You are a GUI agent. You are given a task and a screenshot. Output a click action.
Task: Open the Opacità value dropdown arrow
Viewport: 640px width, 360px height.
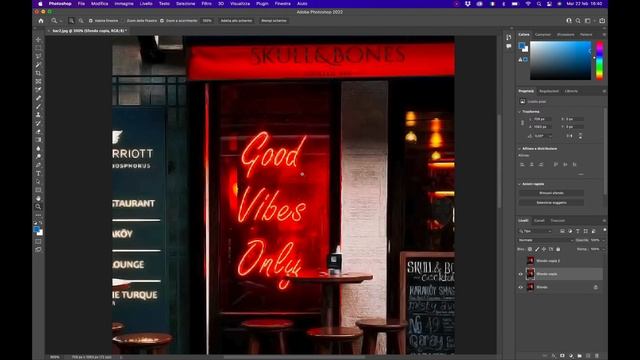point(603,240)
